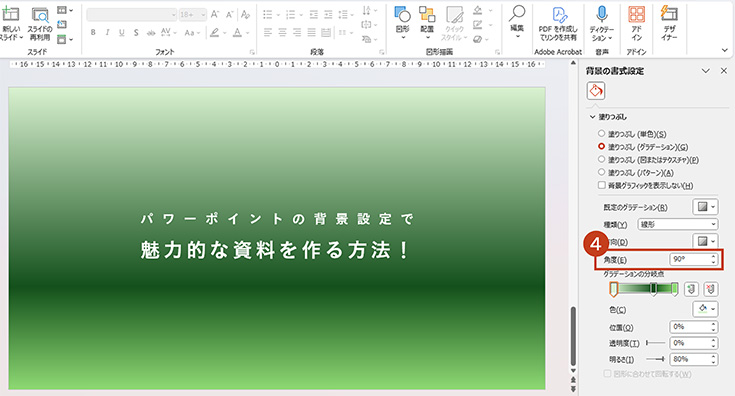Screen dimensions: 735x396
Task: Close the Format Background pane
Action: point(724,71)
